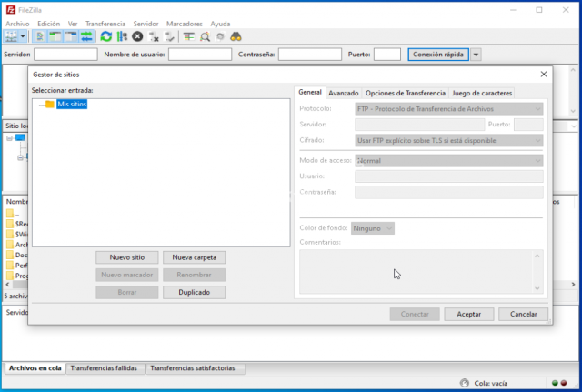Click the Nueva carpeta button
Viewport: 582px width, 392px height.
(x=194, y=257)
